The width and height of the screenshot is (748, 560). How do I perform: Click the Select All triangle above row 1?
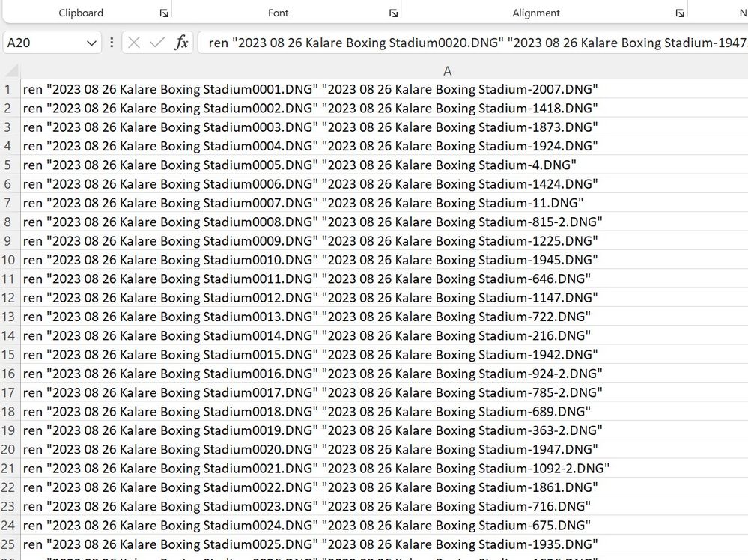(x=10, y=70)
